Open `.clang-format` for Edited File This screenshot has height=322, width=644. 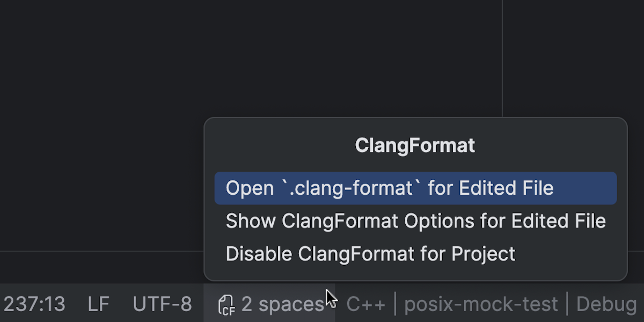coord(415,188)
